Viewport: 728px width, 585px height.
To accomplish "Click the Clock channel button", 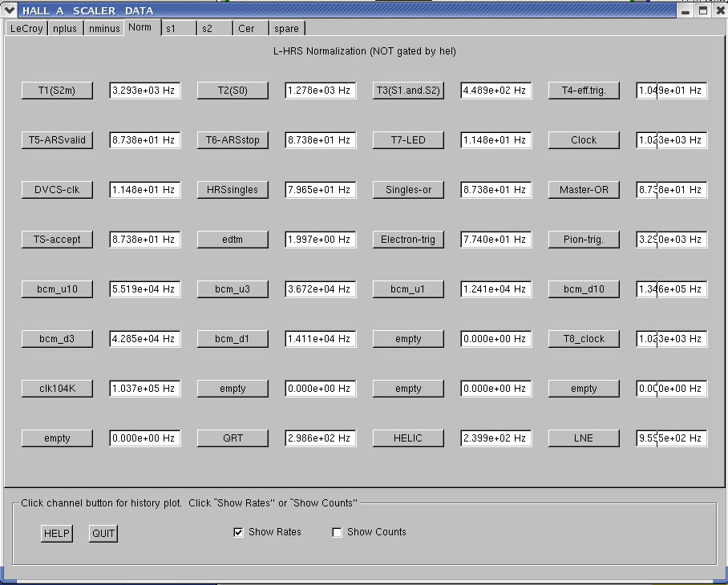I will click(x=584, y=140).
